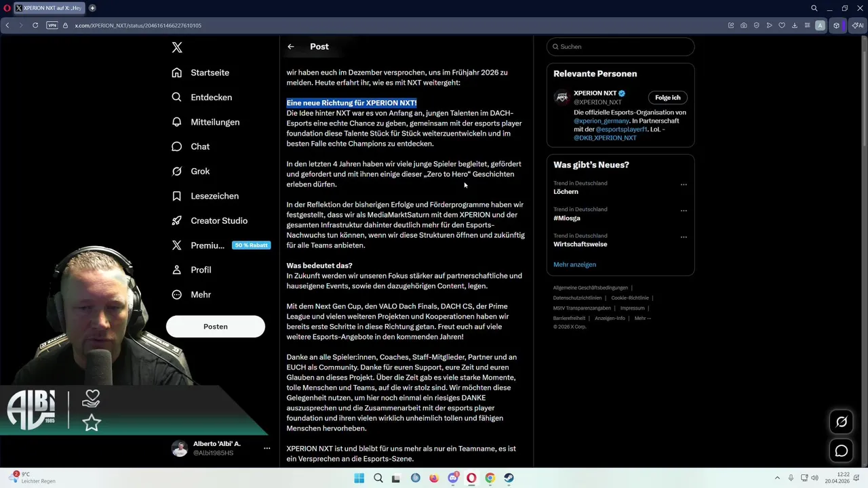Viewport: 868px width, 488px height.
Task: Open the Cookie-Richtlinie footer link
Action: tap(630, 298)
